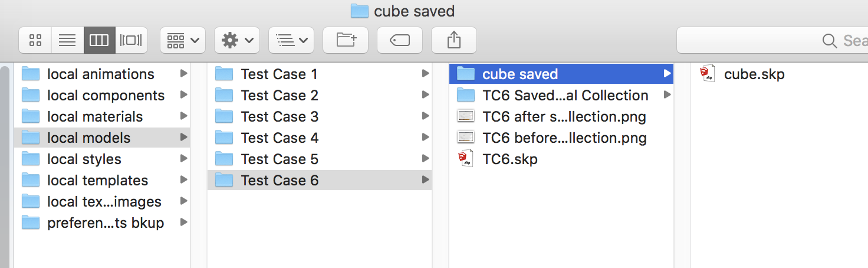Select the TC6.skp SketchUp file icon
Viewport: 868px width, 268px height.
coord(465,159)
